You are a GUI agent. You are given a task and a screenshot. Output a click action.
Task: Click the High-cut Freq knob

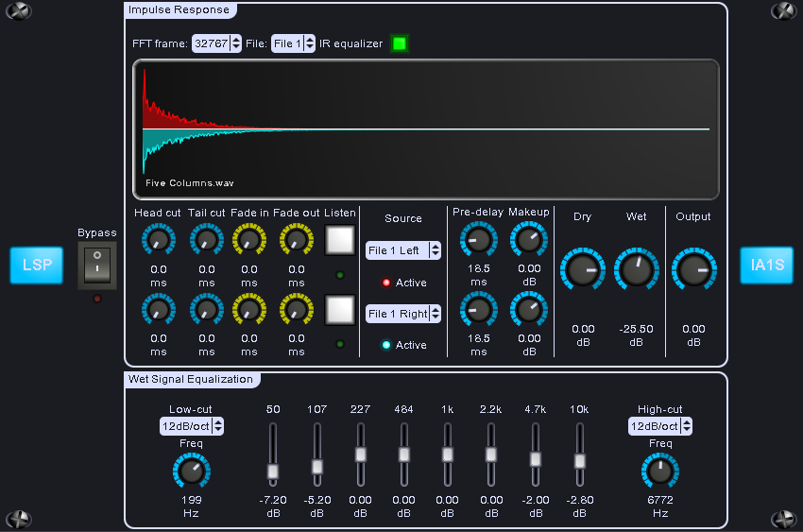click(x=659, y=471)
